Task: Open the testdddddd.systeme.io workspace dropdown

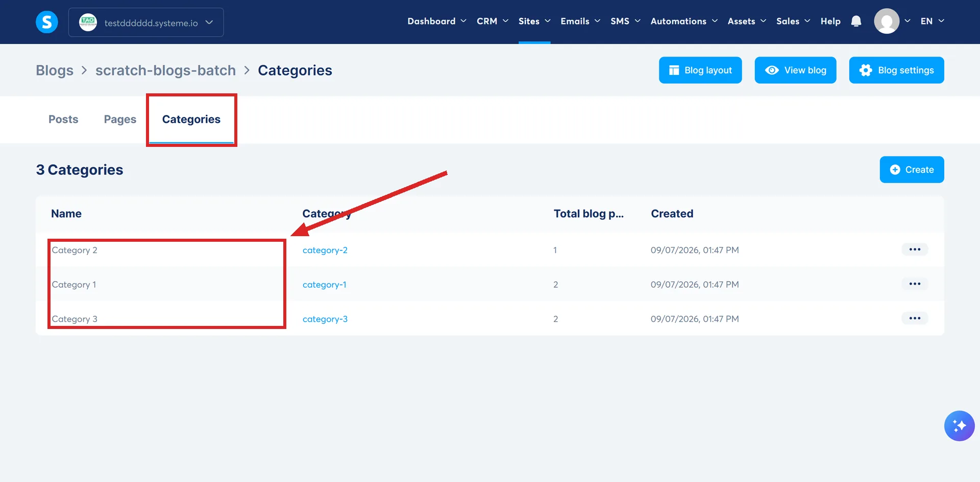Action: coord(146,22)
